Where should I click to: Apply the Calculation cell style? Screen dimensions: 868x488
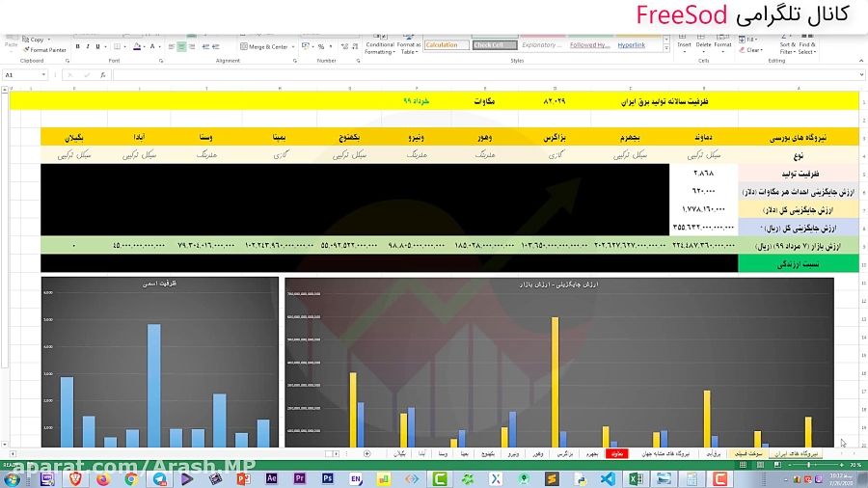(447, 44)
